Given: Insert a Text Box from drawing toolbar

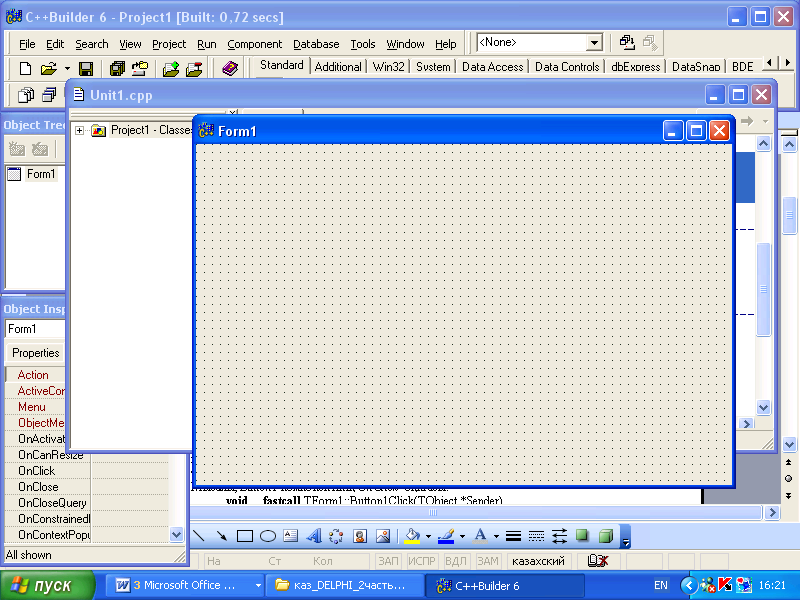Looking at the screenshot, I should [x=290, y=536].
